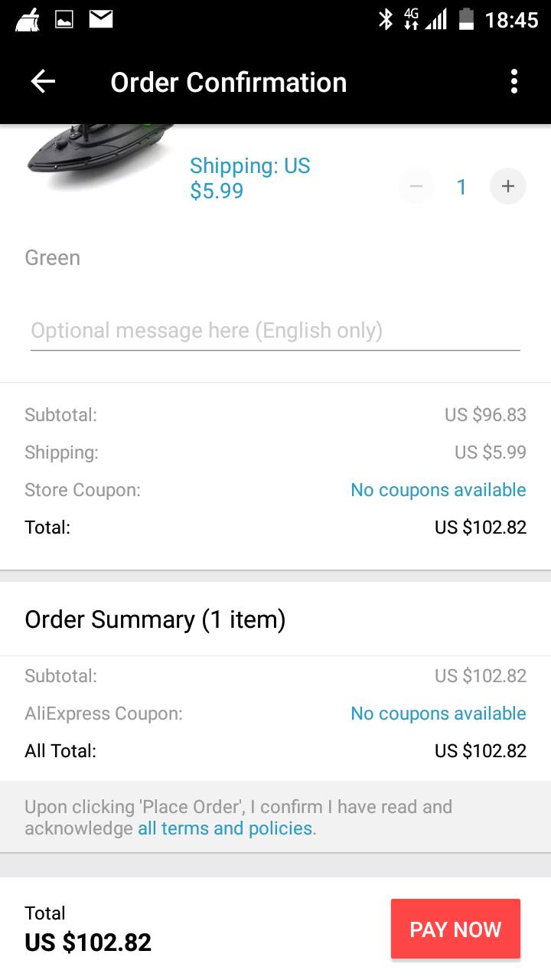The height and width of the screenshot is (980, 551).
Task: Focus the optional message input field
Action: 275,331
